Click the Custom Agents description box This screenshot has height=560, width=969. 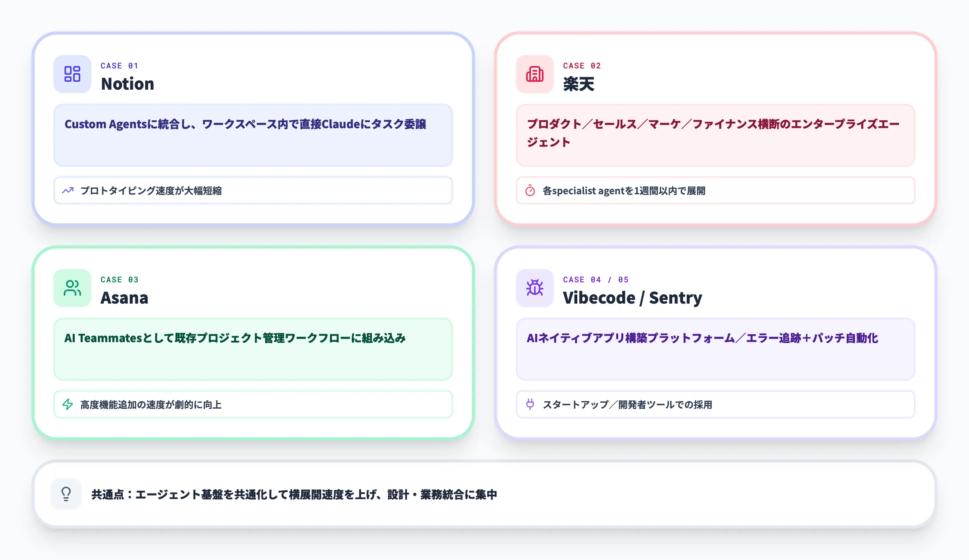[253, 135]
